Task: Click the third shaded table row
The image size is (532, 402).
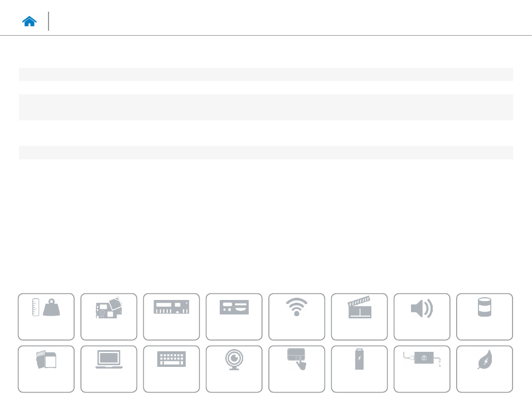Action: (x=265, y=153)
